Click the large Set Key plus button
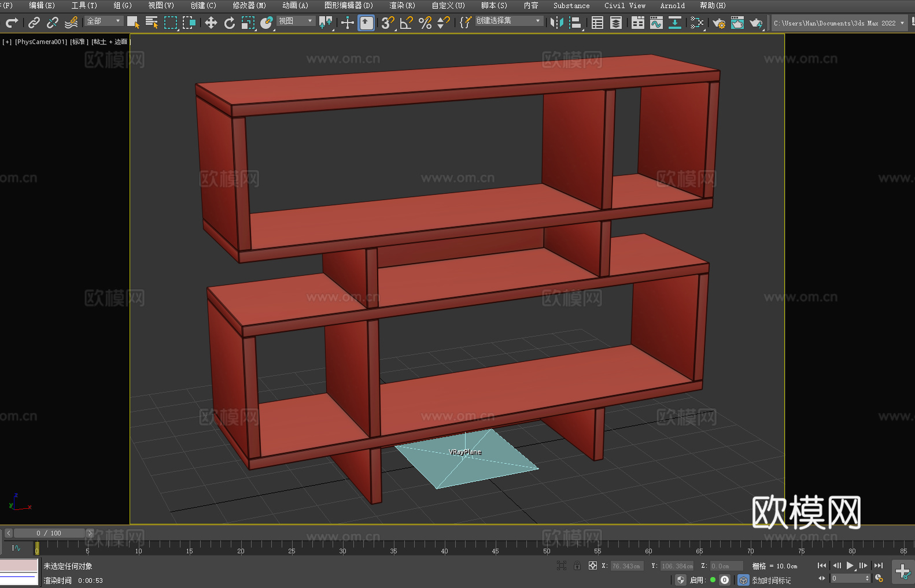This screenshot has width=915, height=588. click(903, 572)
